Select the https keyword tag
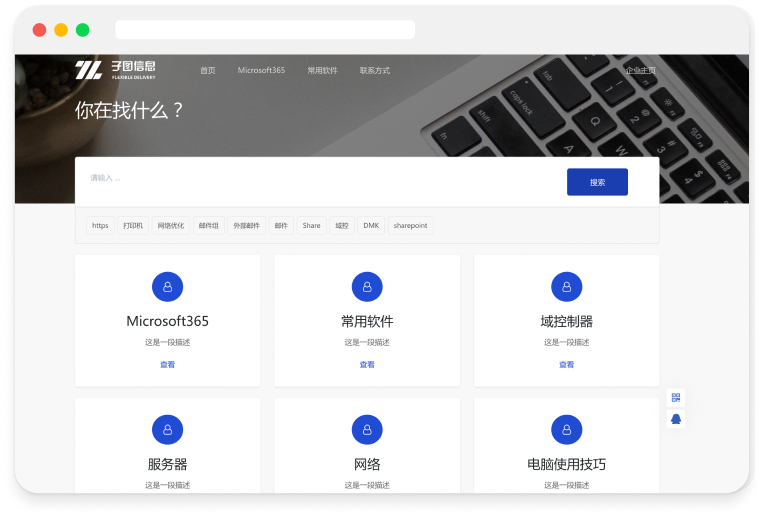 (x=100, y=226)
